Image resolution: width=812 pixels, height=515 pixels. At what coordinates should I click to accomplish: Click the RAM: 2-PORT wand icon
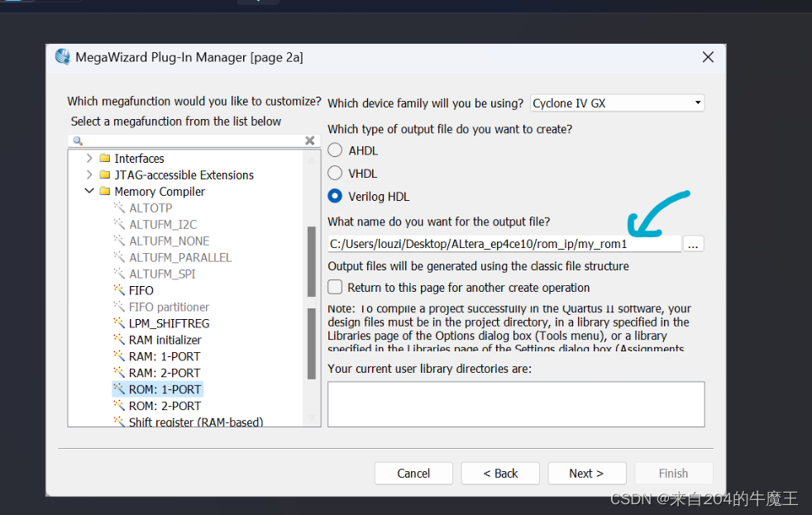(119, 373)
